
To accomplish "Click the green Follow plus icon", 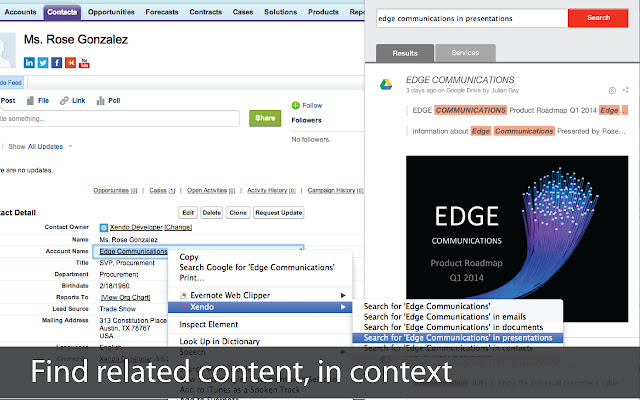I will point(295,105).
